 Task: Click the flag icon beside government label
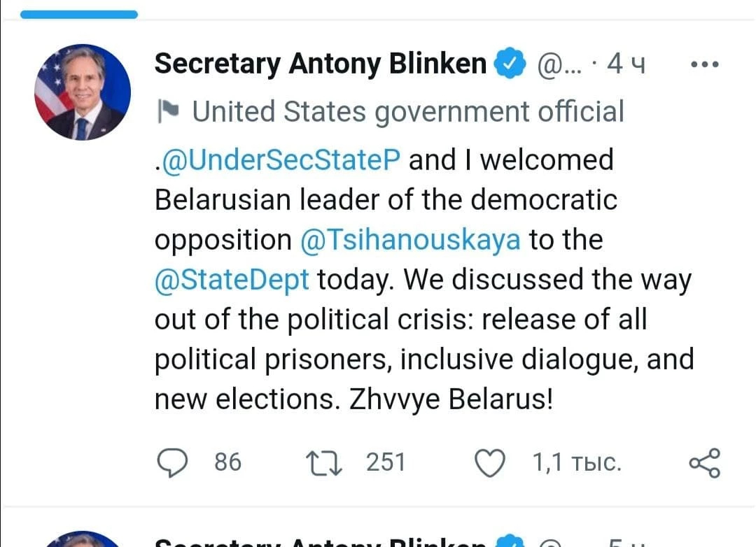[168, 111]
